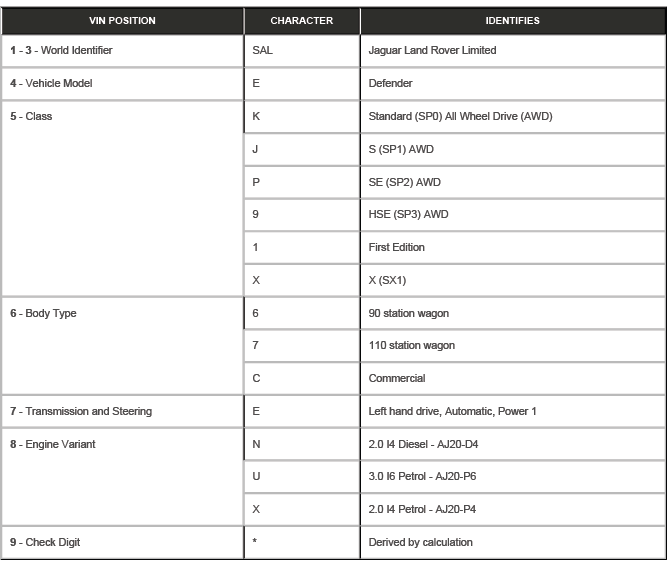Click Left hand drive, Automatic cell
The width and height of the screenshot is (669, 563).
click(453, 411)
